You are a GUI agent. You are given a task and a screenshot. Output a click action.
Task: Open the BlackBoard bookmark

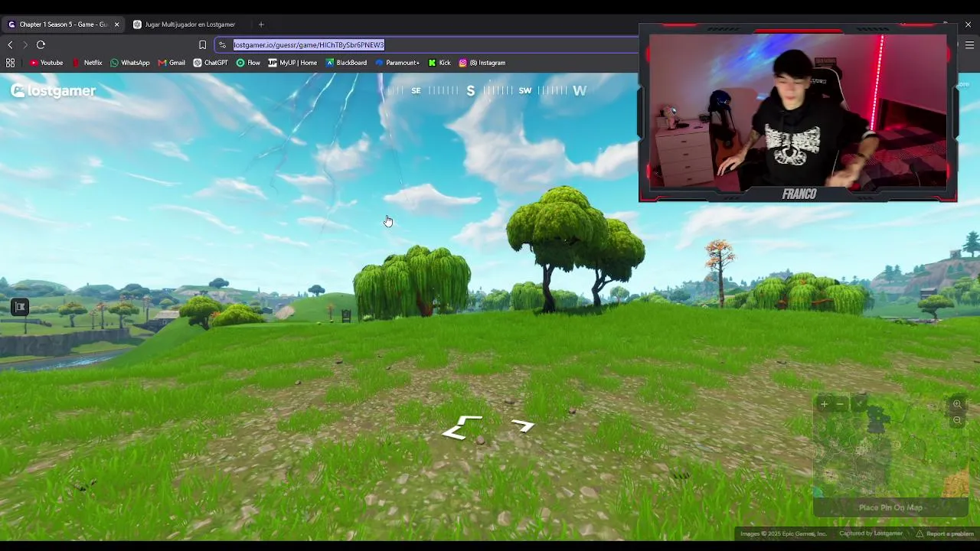pos(346,63)
